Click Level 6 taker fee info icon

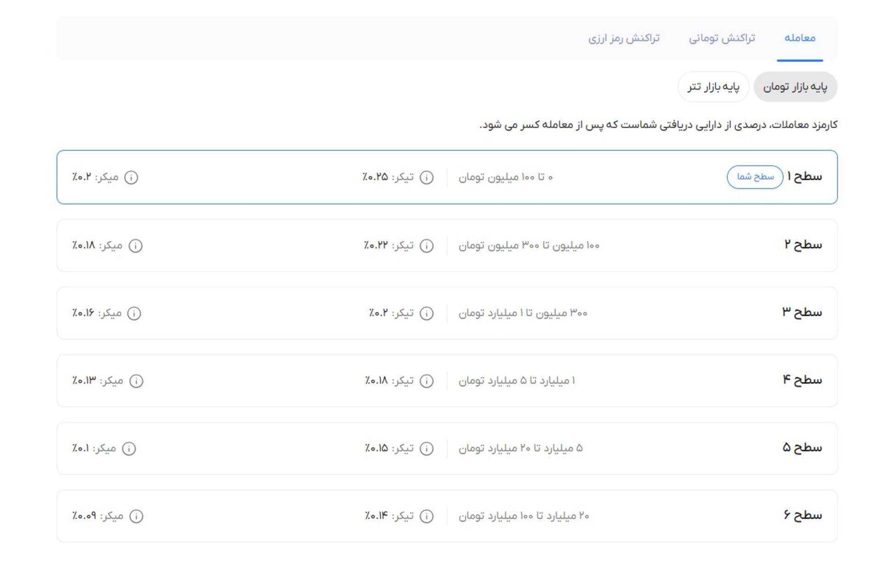pyautogui.click(x=426, y=516)
